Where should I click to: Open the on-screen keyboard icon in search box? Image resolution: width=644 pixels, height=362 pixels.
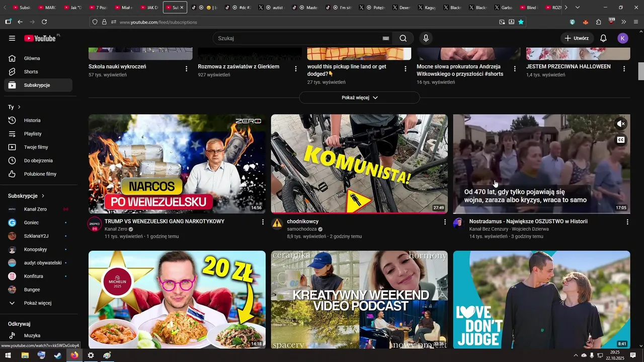click(x=386, y=38)
